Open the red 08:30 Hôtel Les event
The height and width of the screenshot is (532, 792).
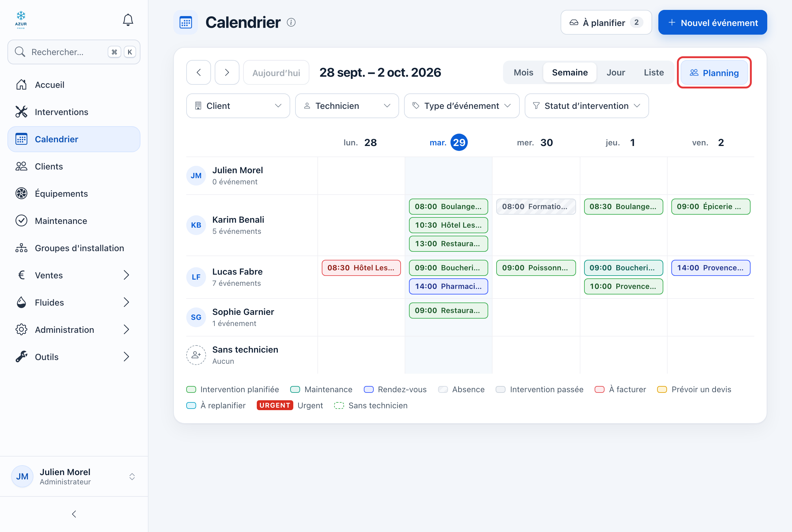[x=361, y=268]
